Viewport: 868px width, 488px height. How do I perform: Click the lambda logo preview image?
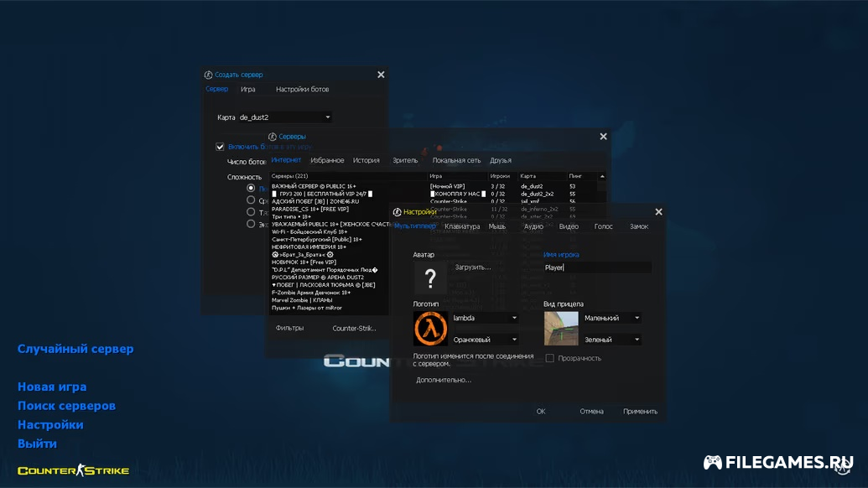pos(430,329)
